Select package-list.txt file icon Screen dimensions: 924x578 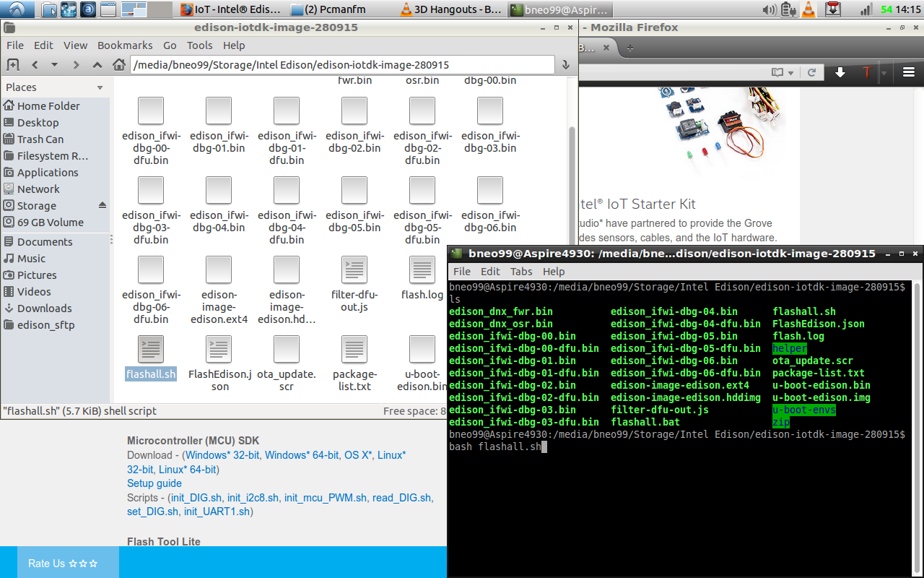click(x=354, y=350)
